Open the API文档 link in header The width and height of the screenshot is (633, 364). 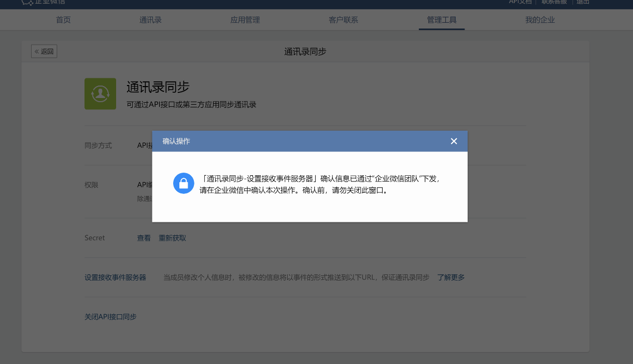[x=520, y=2]
